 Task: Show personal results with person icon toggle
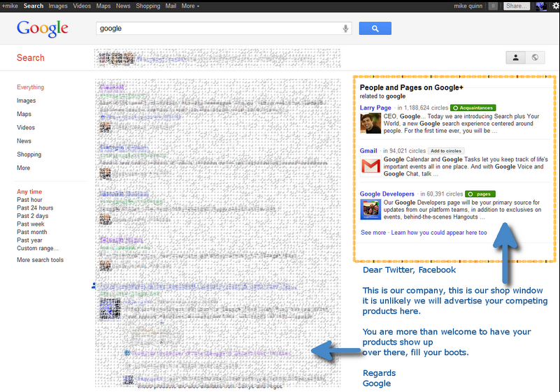[516, 57]
